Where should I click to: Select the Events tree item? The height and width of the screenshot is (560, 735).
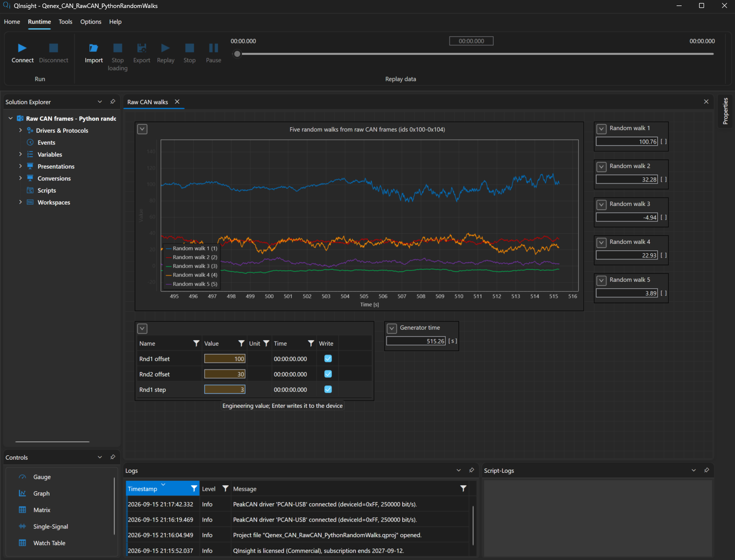coord(46,143)
